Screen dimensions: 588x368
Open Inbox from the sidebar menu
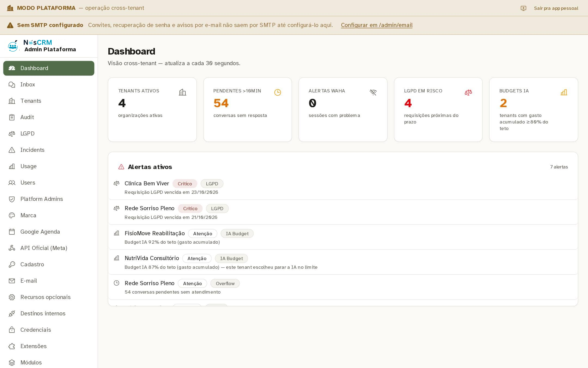pyautogui.click(x=49, y=85)
